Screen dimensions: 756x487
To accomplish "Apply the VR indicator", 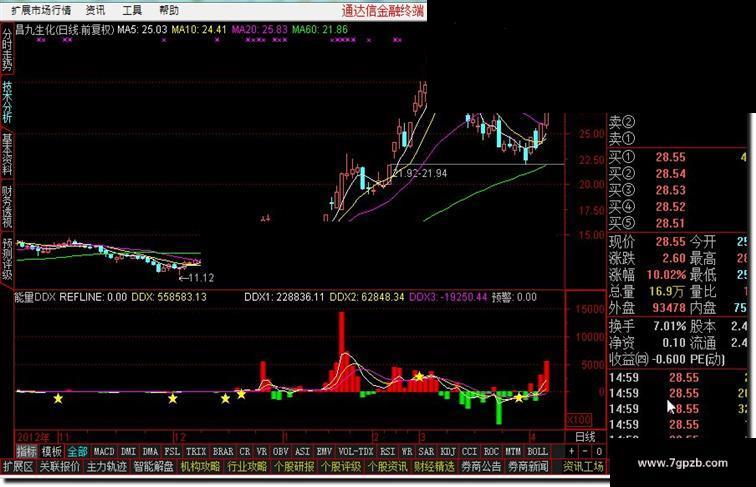I will [261, 452].
